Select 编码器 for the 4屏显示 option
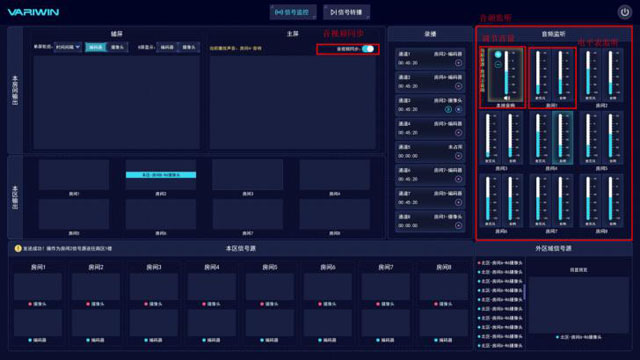 [167, 47]
